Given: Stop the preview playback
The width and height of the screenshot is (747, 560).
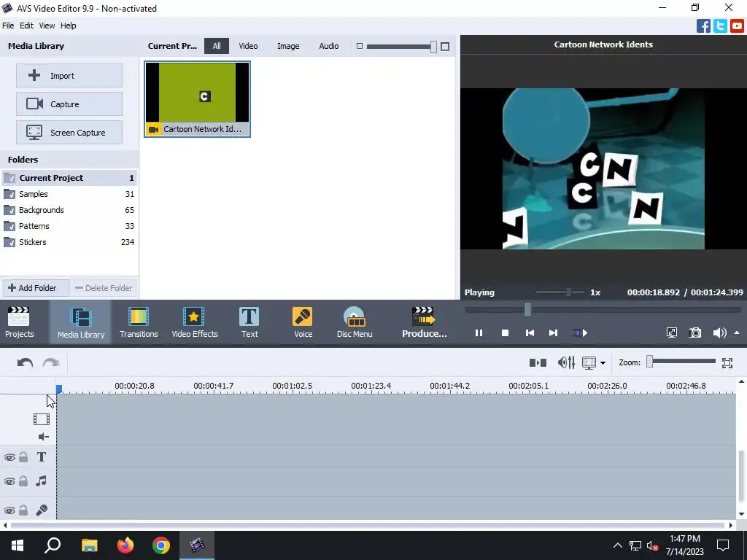Looking at the screenshot, I should point(505,332).
